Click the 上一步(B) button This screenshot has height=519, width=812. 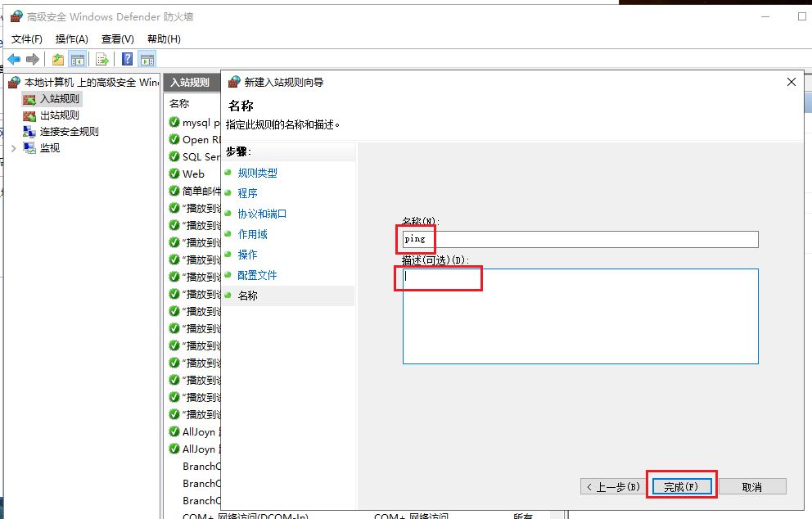coord(611,485)
